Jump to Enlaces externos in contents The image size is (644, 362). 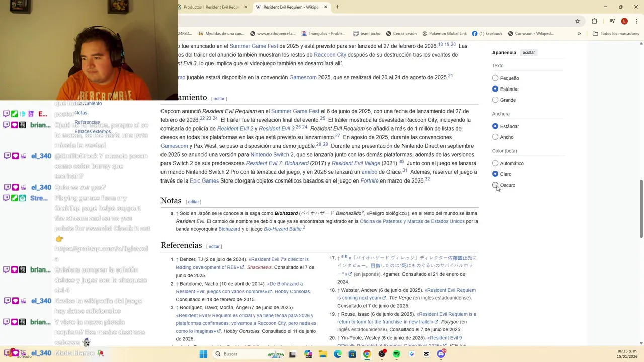coord(93,132)
